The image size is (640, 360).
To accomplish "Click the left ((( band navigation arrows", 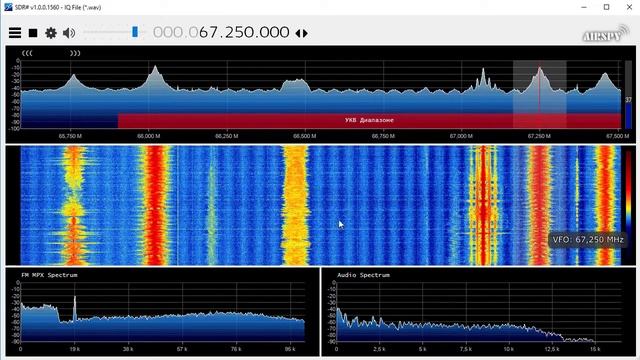I will point(27,53).
